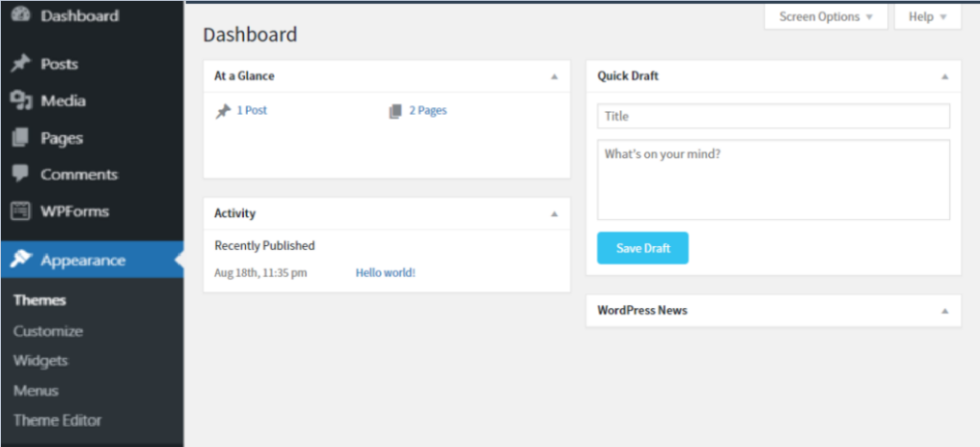This screenshot has width=980, height=447.
Task: Collapse the At a Glance panel
Action: pyautogui.click(x=554, y=76)
